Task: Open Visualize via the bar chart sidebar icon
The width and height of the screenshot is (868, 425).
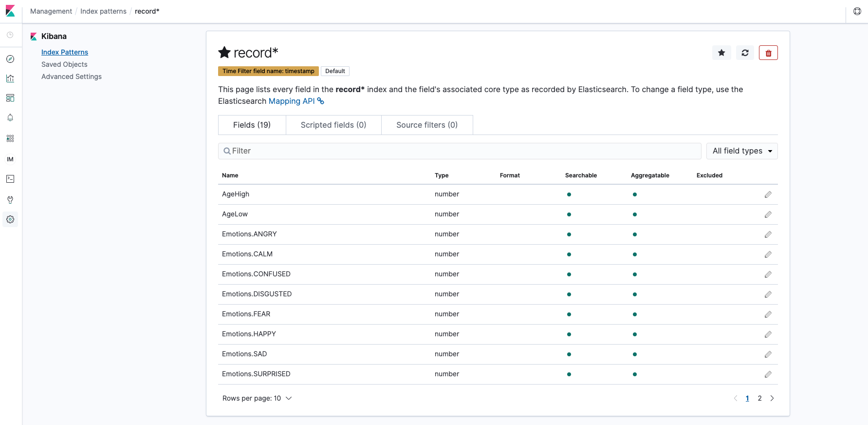Action: click(10, 78)
